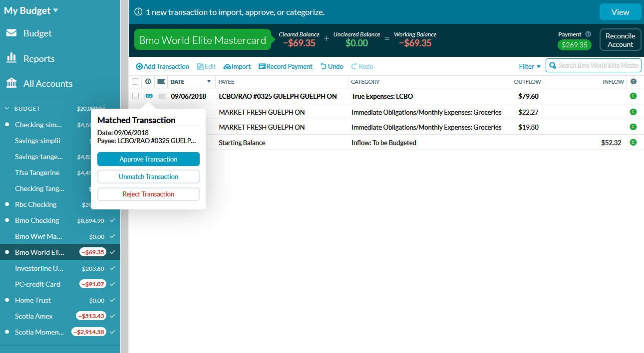The image size is (644, 353).
Task: Click the Starting Balance payee cell
Action: coord(242,143)
